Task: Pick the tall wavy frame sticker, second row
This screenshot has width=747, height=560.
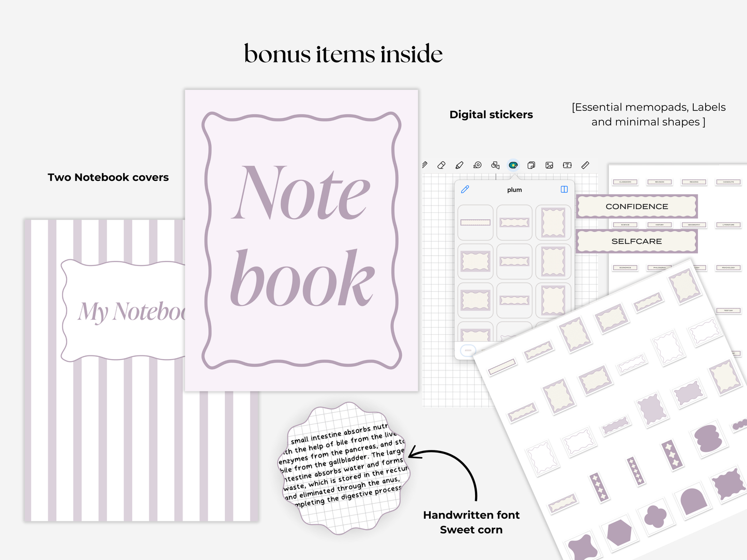Action: pyautogui.click(x=553, y=261)
